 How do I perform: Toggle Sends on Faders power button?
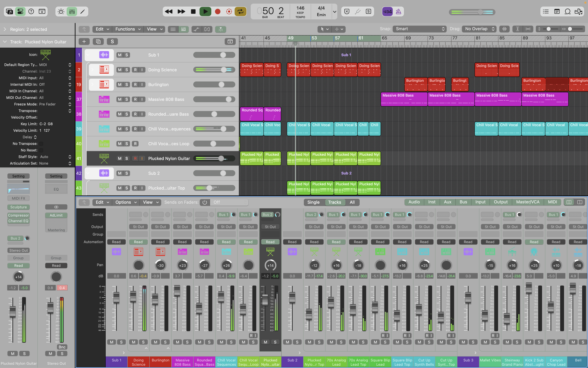pyautogui.click(x=205, y=202)
